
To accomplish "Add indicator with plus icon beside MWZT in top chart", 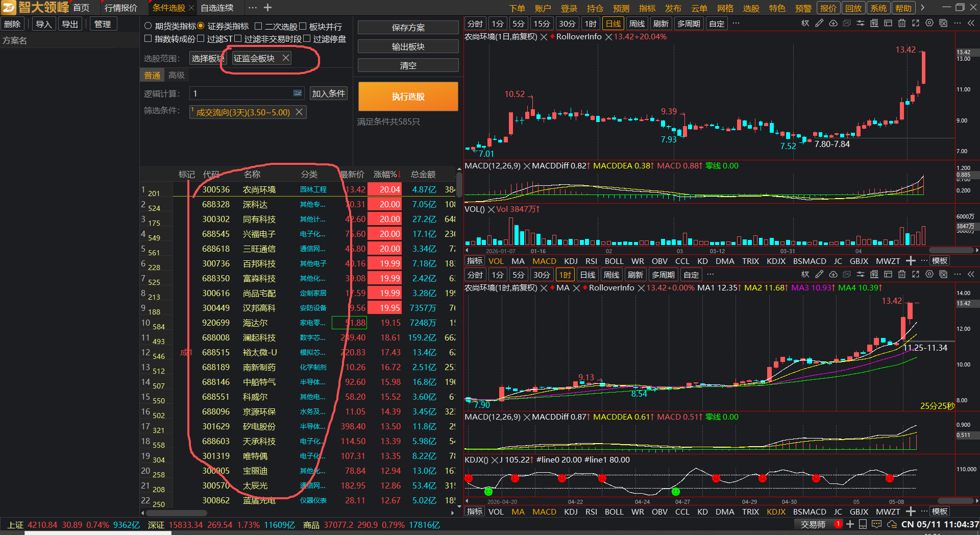I will click(x=911, y=261).
